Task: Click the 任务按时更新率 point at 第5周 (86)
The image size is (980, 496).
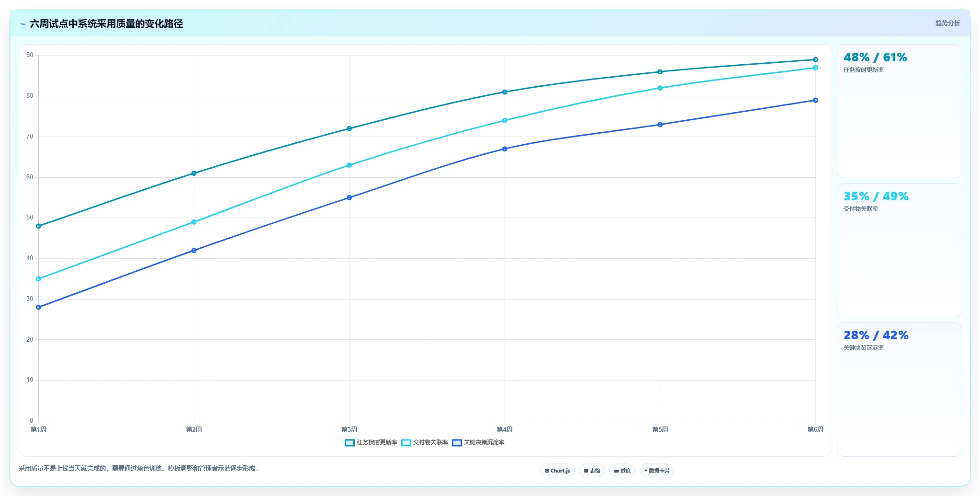Action: click(x=660, y=72)
